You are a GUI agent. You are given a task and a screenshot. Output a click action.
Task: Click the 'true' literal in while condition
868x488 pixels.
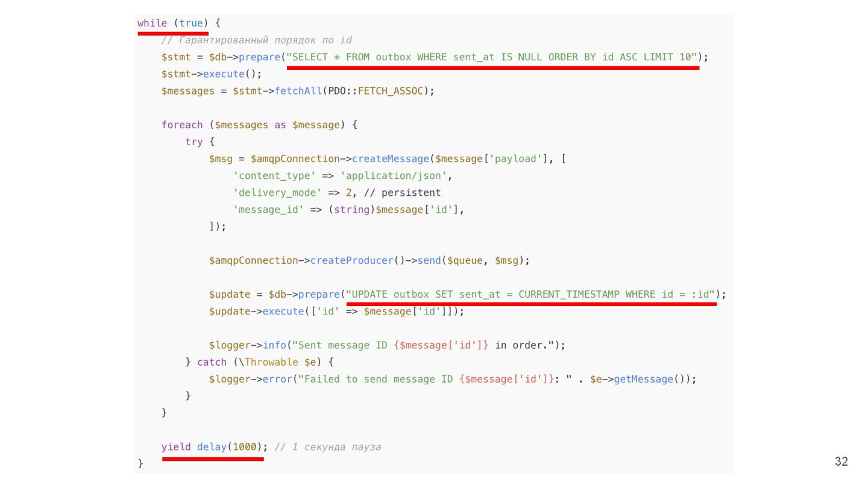click(191, 23)
